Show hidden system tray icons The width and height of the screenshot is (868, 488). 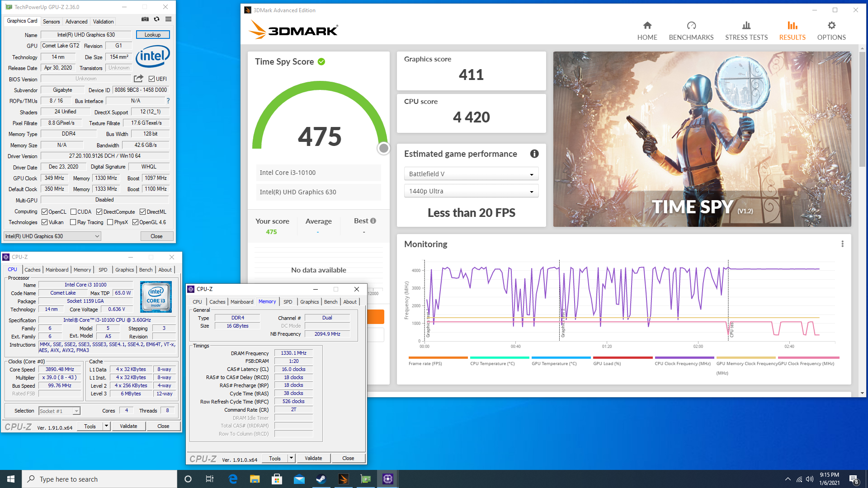point(788,479)
